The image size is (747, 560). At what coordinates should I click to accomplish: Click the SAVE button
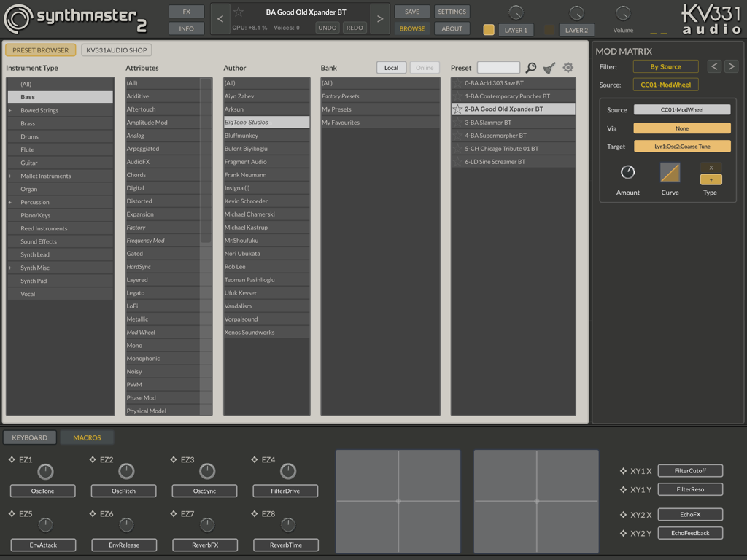(411, 11)
